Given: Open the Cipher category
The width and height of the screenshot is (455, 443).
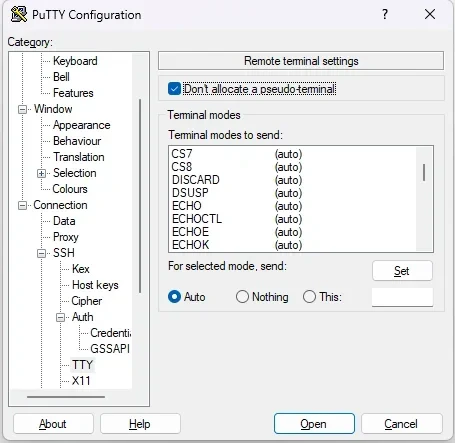Looking at the screenshot, I should (x=87, y=301).
